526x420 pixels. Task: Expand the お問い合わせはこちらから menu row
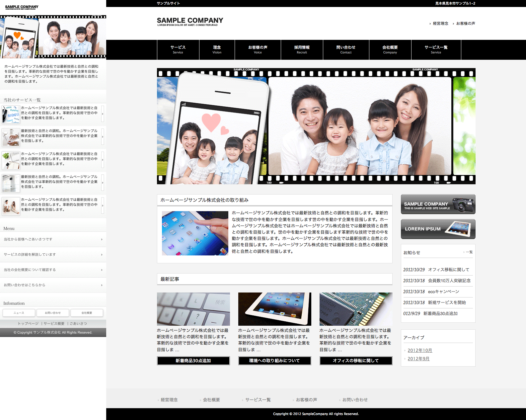coord(53,285)
